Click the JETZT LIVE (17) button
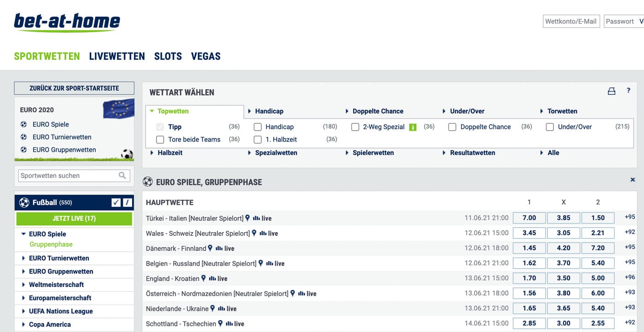Viewport: 644px width, 332px height. 74,218
